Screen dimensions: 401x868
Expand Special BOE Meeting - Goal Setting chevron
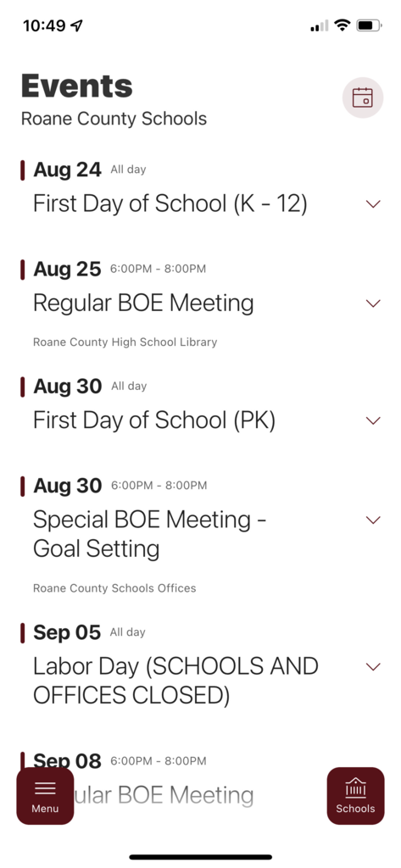[373, 520]
